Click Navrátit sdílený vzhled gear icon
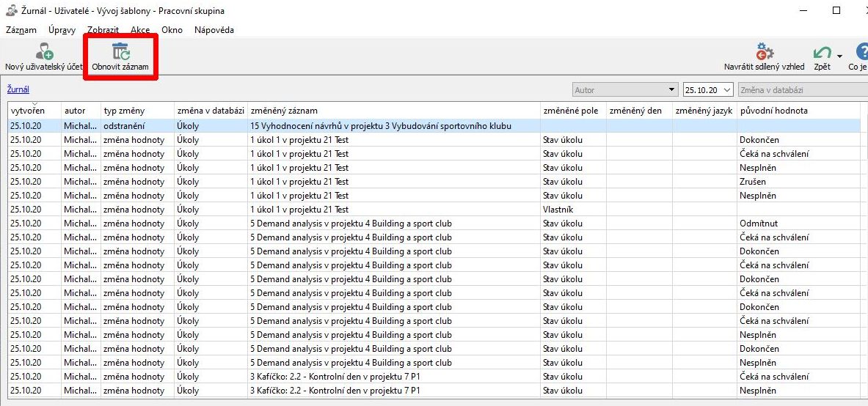This screenshot has width=868, height=406. pyautogui.click(x=764, y=53)
